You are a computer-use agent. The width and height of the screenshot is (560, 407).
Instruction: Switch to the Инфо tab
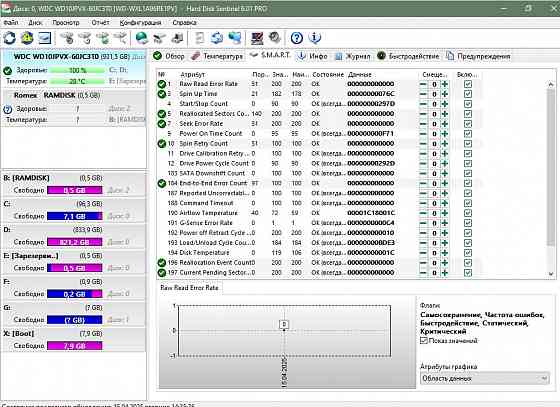click(x=312, y=56)
